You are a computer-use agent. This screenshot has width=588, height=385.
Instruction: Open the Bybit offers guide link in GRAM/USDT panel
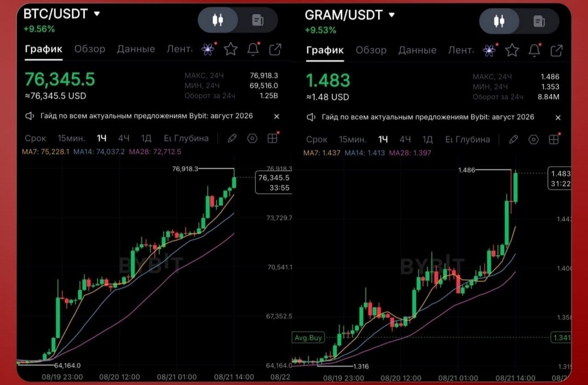pyautogui.click(x=428, y=117)
